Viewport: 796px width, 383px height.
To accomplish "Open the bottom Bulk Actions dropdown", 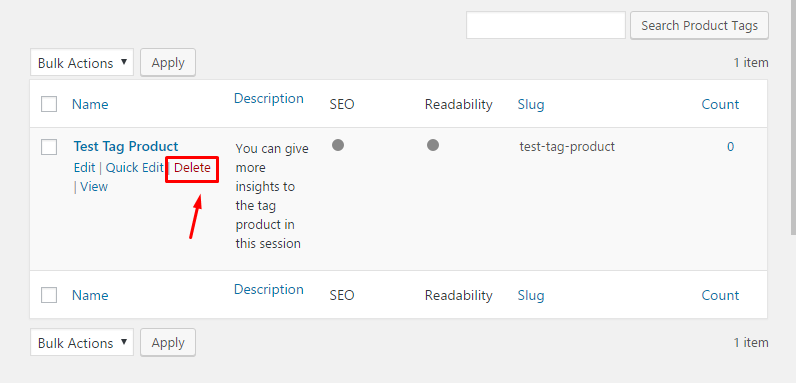I will [x=82, y=342].
